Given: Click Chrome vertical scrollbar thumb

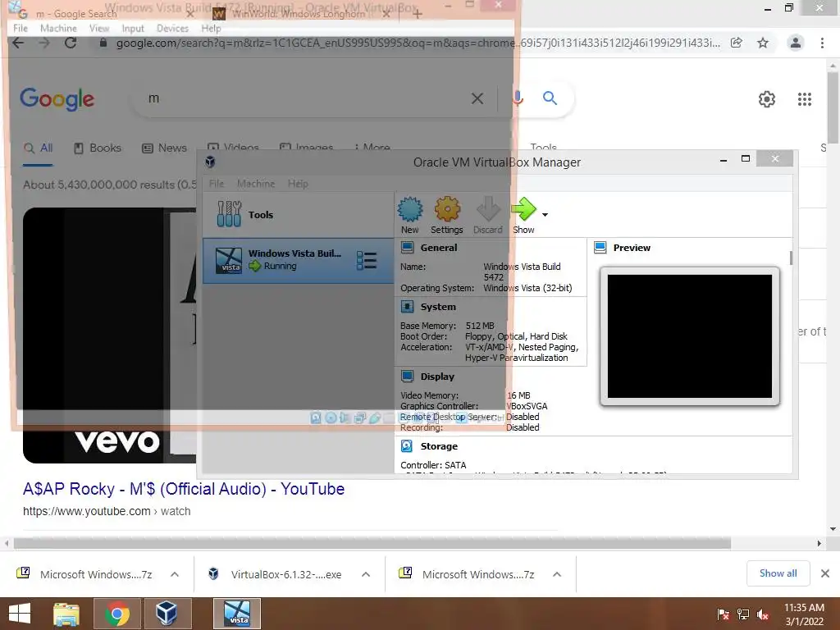Looking at the screenshot, I should (x=833, y=107).
